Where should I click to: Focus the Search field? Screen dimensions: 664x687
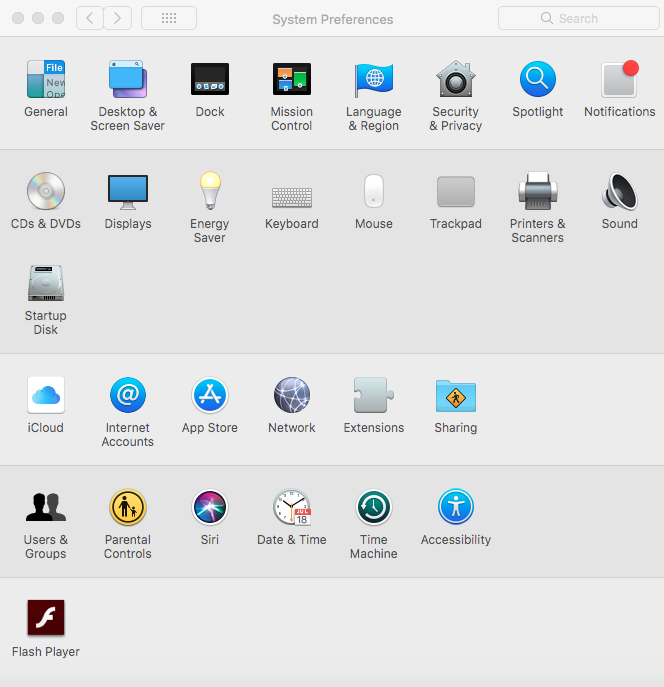click(579, 18)
